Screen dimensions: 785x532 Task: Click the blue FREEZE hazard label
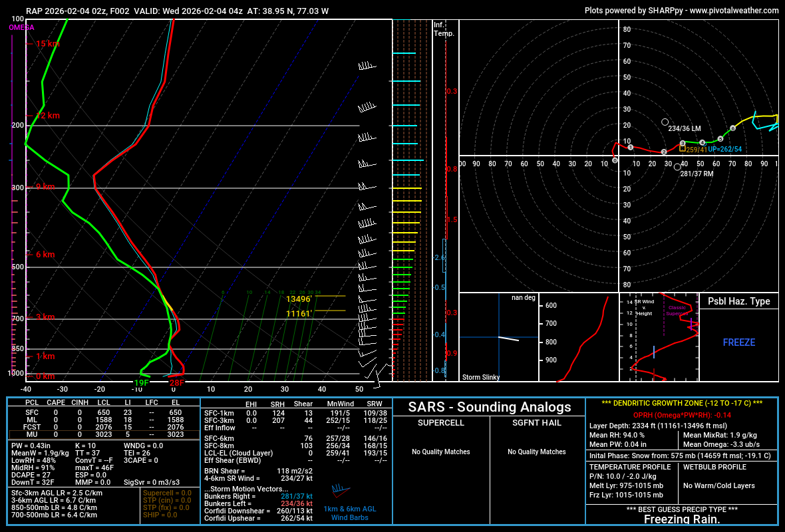739,342
